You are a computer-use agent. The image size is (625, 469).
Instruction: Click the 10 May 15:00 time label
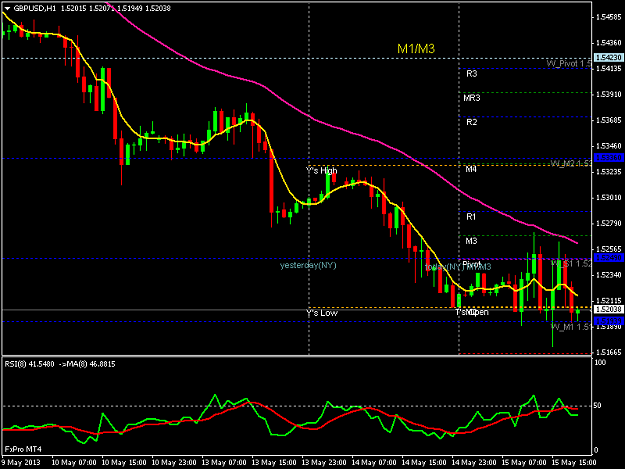click(x=124, y=463)
